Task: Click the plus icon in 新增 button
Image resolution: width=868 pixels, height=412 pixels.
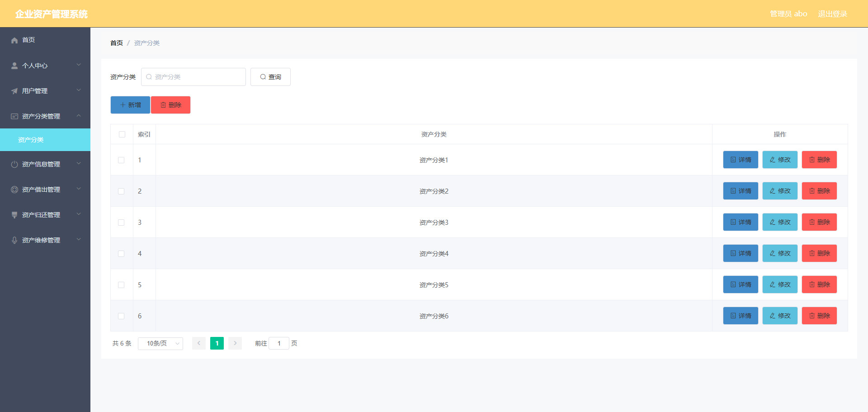Action: 123,105
